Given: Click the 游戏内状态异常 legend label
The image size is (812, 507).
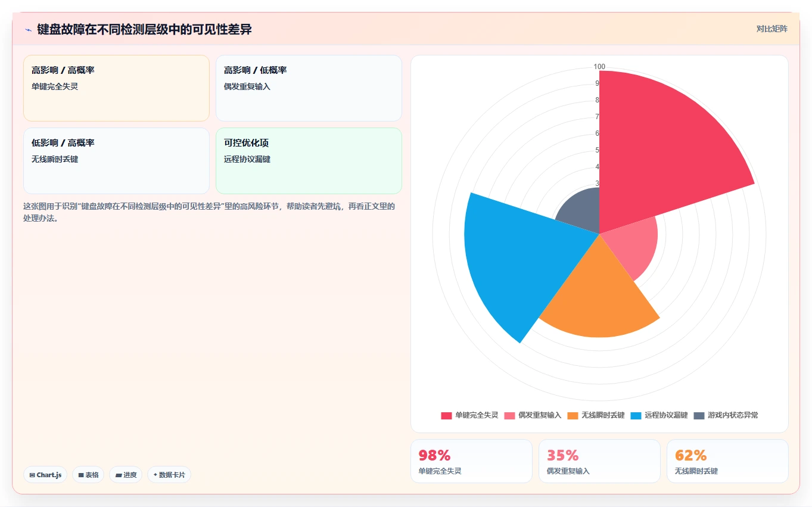Looking at the screenshot, I should 733,415.
